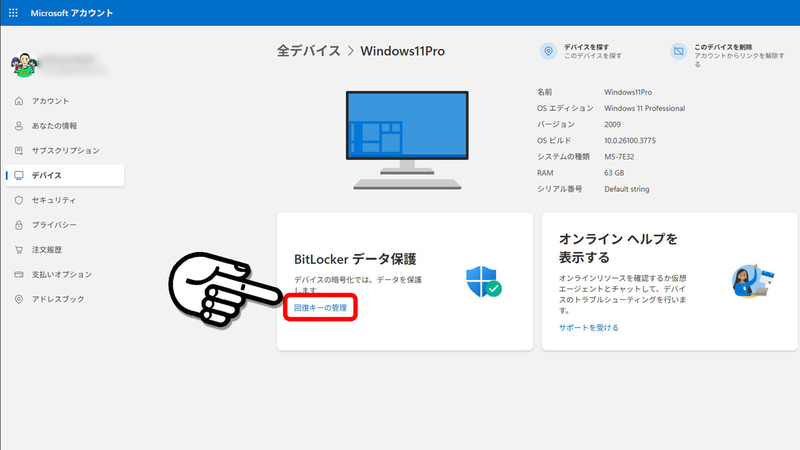Click the version value 2009
This screenshot has width=800, height=450.
(612, 124)
